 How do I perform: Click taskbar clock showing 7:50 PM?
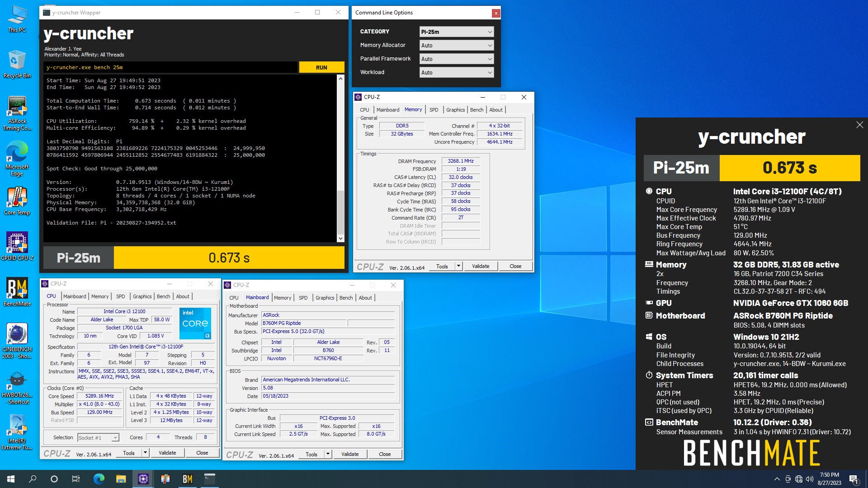(x=829, y=479)
